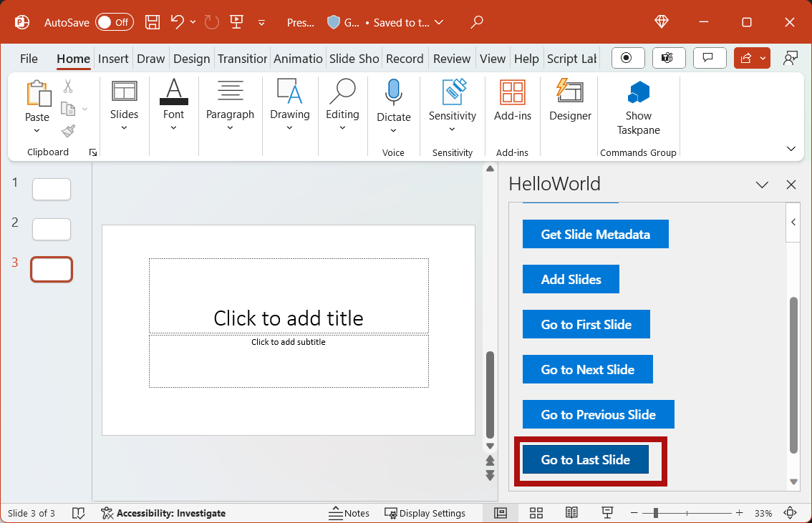The image size is (812, 523).
Task: Click the Go to Last Slide button
Action: [x=585, y=459]
